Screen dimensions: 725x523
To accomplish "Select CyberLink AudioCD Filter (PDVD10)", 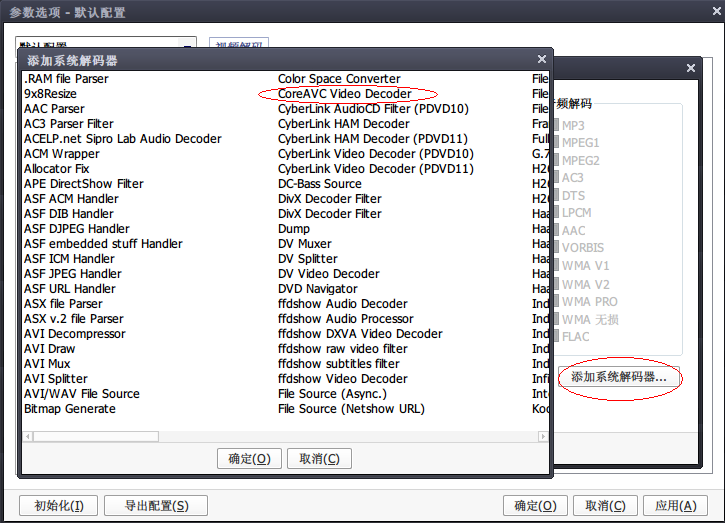I will [x=373, y=109].
